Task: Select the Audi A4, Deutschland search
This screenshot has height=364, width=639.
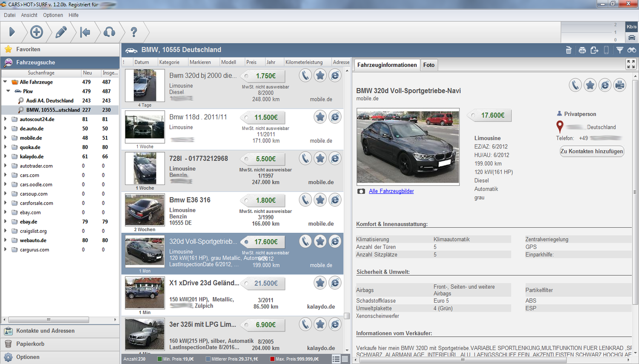Action: [x=50, y=101]
